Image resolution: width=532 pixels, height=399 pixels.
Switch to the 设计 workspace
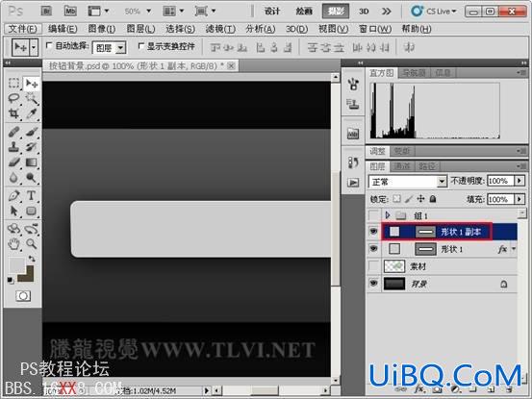pos(272,12)
